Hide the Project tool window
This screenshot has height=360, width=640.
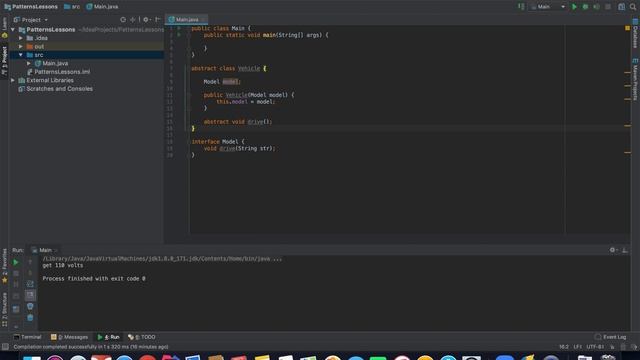tap(158, 20)
